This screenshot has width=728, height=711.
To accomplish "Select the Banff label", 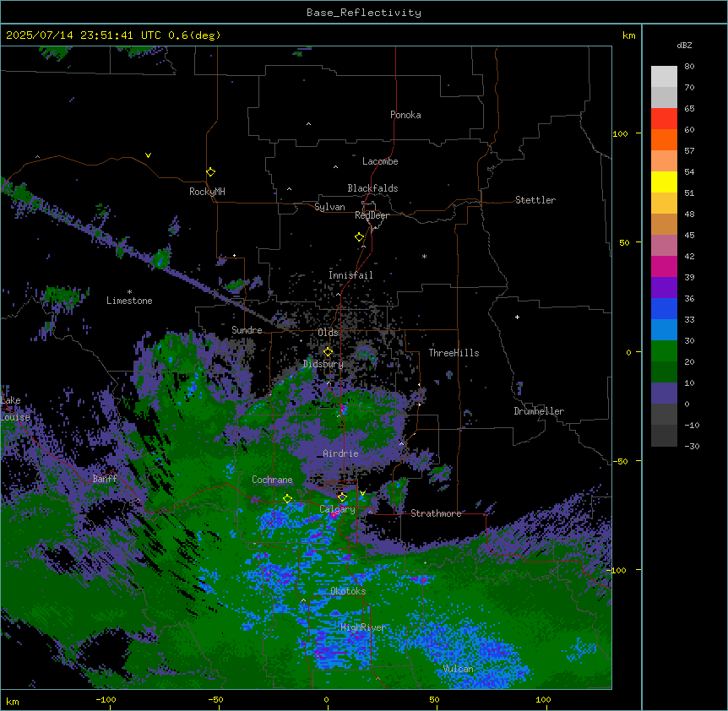I will pos(105,479).
